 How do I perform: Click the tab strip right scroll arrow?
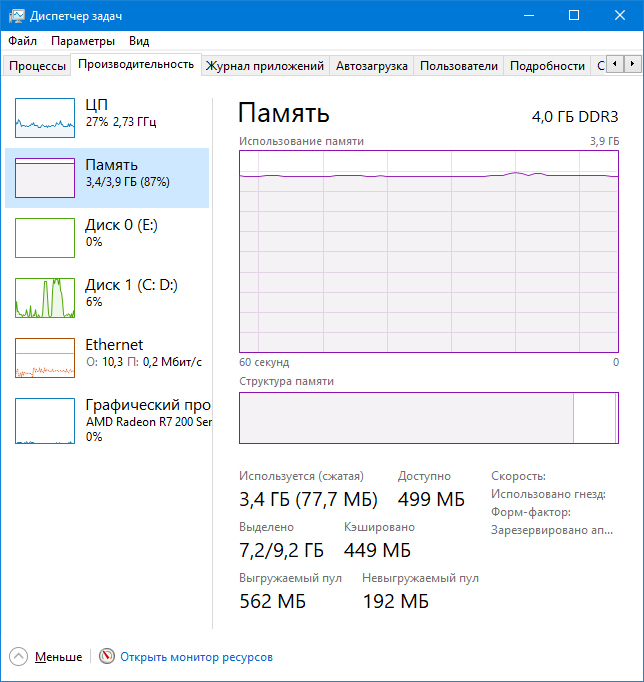pyautogui.click(x=632, y=64)
